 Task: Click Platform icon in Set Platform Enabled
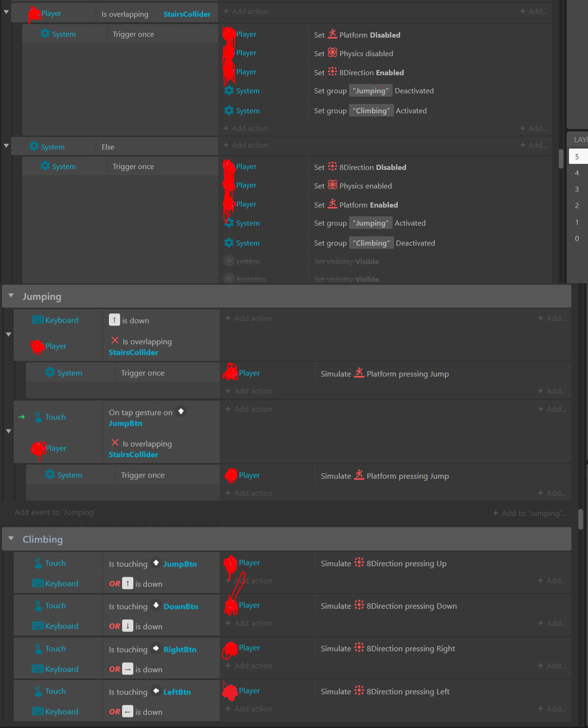click(x=332, y=204)
